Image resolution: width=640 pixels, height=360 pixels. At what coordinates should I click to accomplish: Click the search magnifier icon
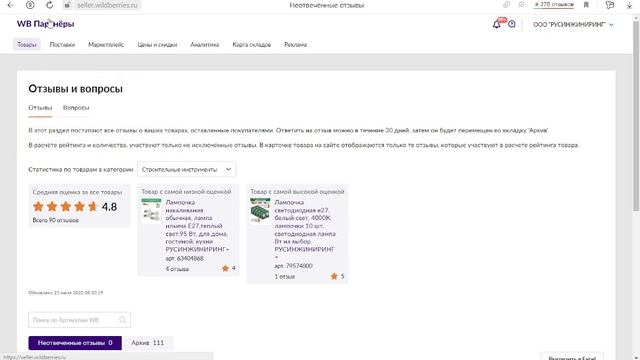[122, 320]
